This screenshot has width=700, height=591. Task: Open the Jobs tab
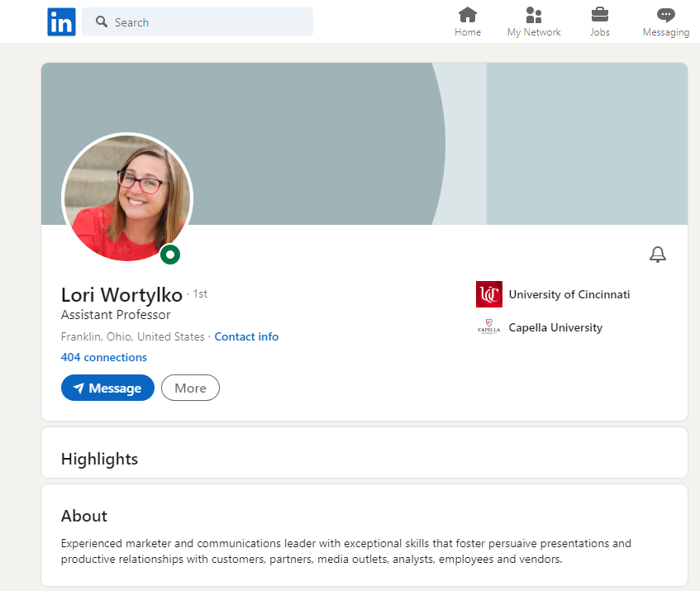(599, 21)
